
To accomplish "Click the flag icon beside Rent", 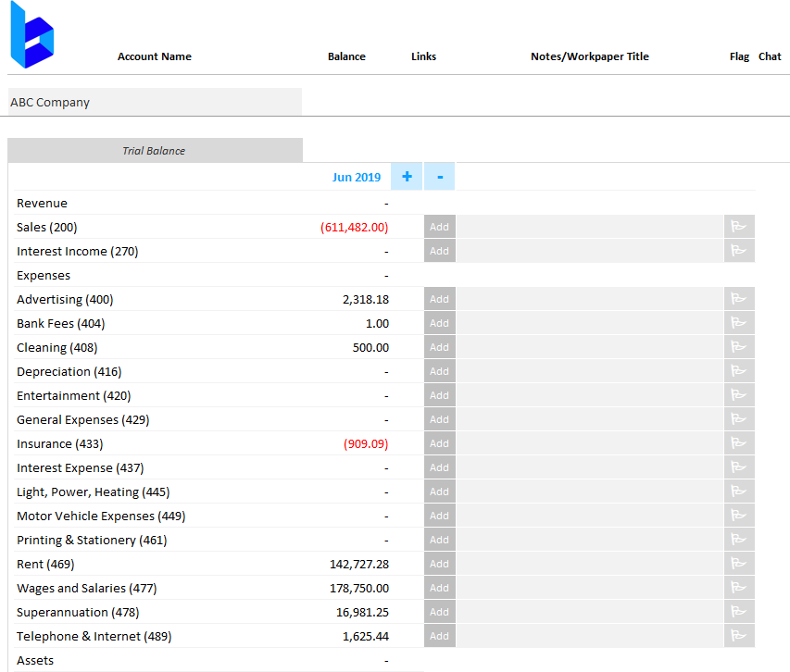I will 738,563.
